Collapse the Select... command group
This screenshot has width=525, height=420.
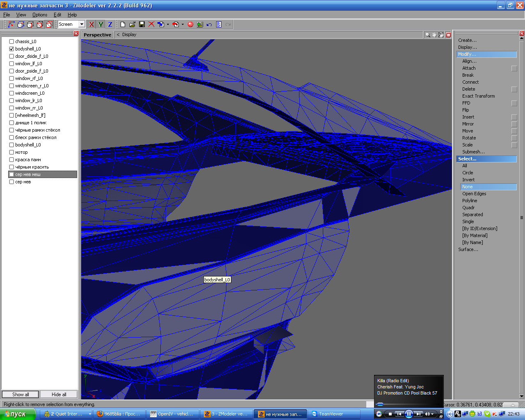coord(486,159)
